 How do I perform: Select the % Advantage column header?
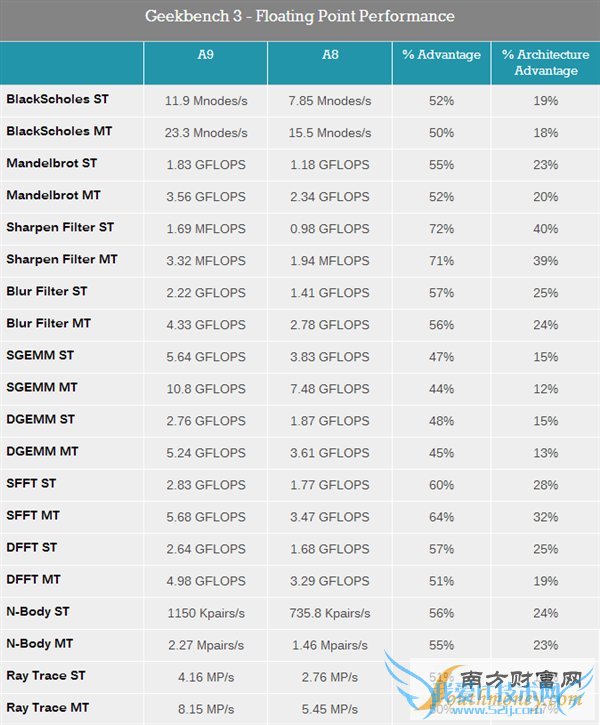(x=441, y=55)
